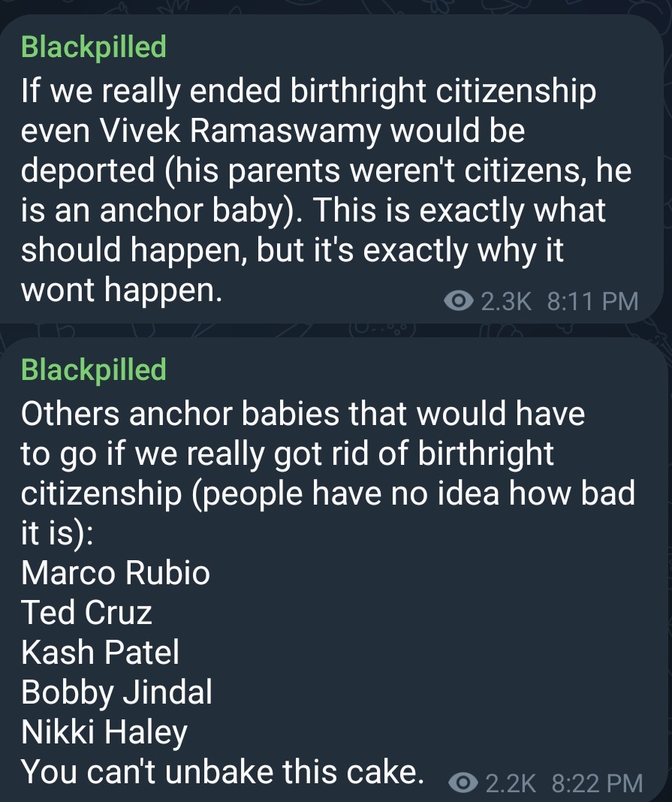Click the 2.3K view count
This screenshot has height=802, width=672.
[506, 300]
